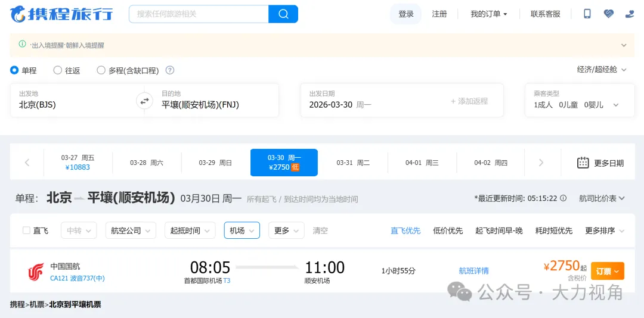Image resolution: width=644 pixels, height=318 pixels.
Task: Select the 03-31 周二 date tab
Action: [x=353, y=163]
